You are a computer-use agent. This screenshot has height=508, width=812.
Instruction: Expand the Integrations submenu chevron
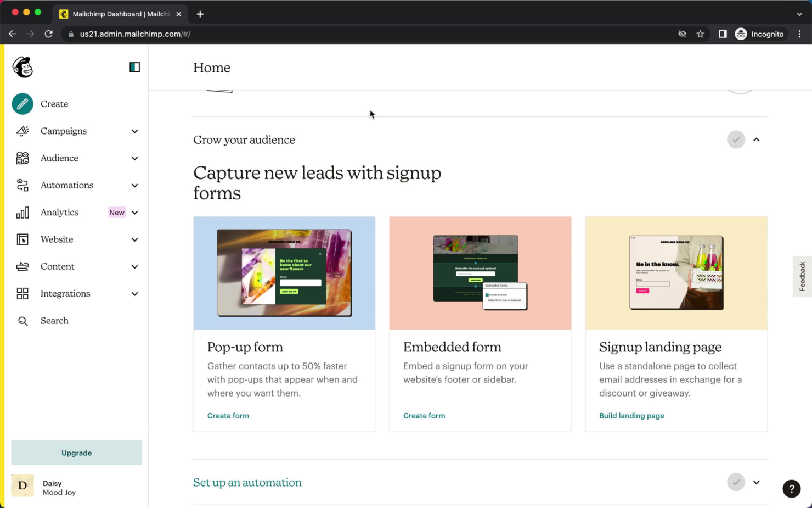click(134, 294)
